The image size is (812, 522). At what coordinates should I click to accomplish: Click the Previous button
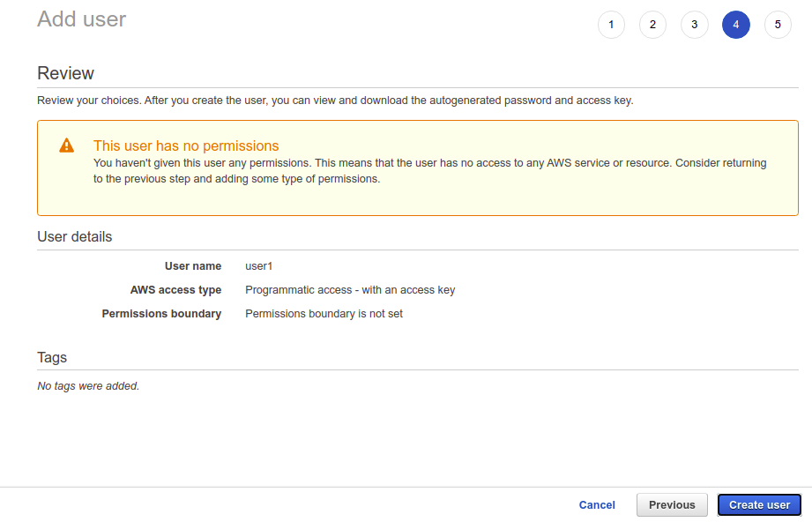click(672, 505)
